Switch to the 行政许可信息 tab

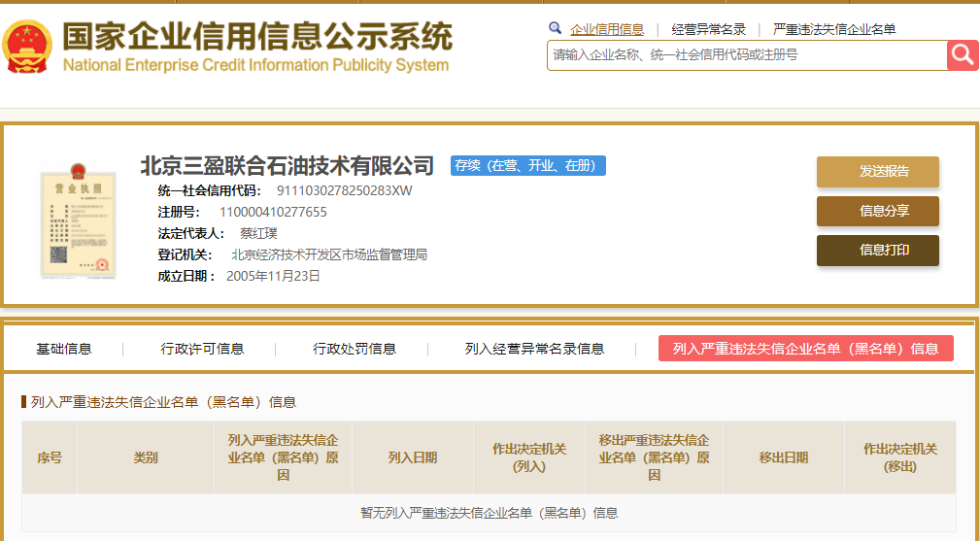(x=202, y=349)
